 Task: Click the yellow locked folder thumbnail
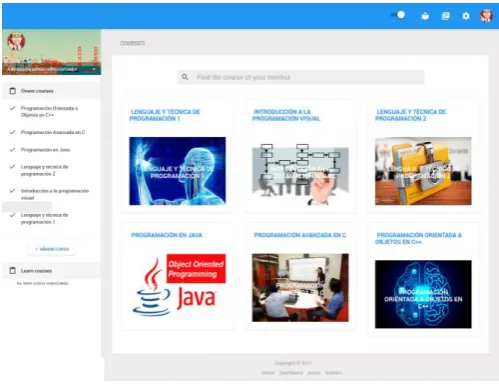click(x=423, y=171)
